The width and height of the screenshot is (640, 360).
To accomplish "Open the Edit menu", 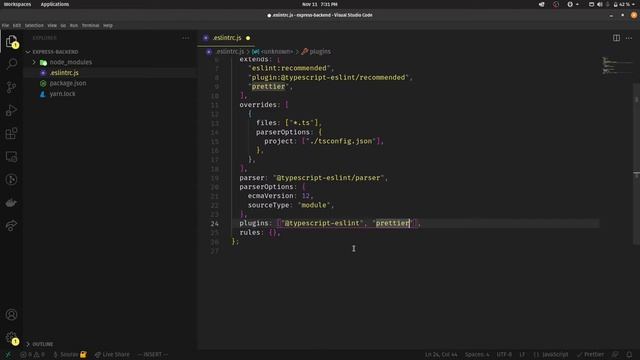I will coord(17,25).
